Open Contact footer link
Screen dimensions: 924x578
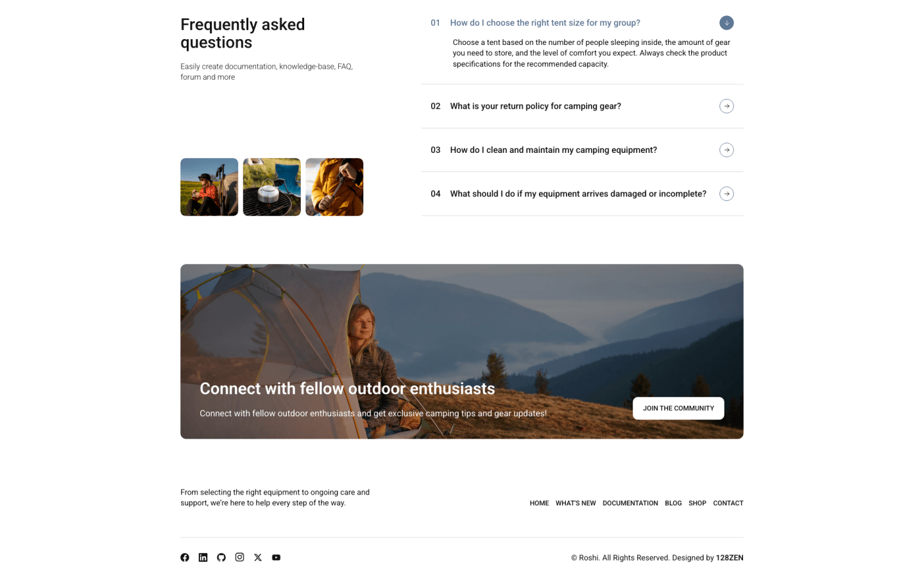(728, 504)
